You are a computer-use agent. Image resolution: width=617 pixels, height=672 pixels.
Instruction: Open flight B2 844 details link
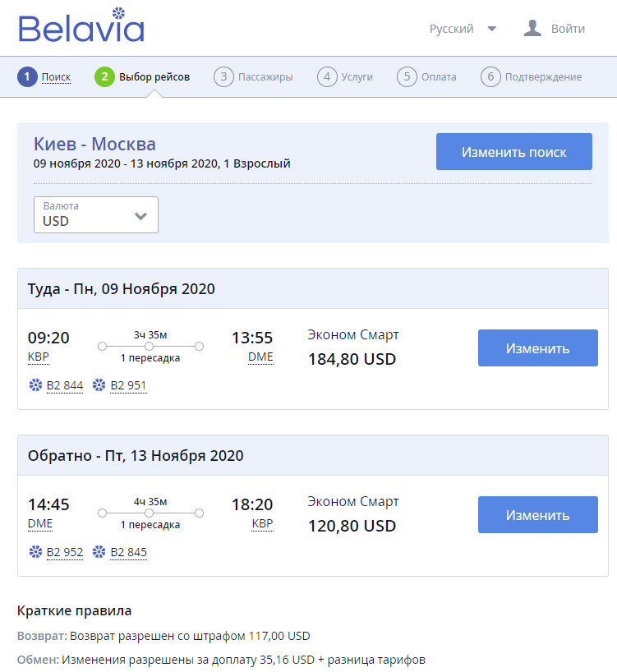[65, 385]
